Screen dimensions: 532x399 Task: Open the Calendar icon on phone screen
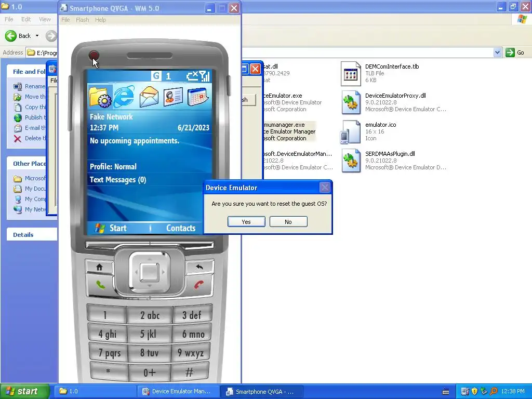pos(197,96)
